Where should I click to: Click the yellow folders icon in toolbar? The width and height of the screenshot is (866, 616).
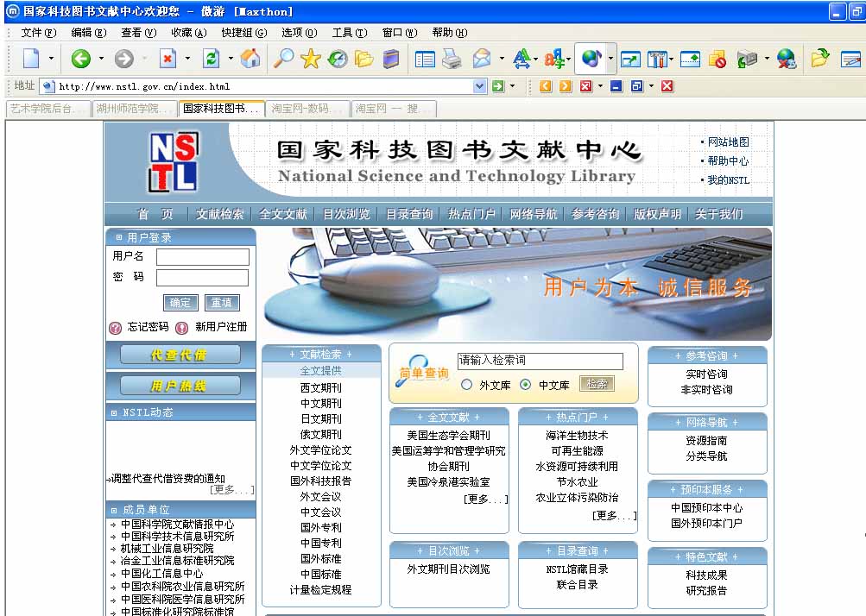[x=364, y=58]
